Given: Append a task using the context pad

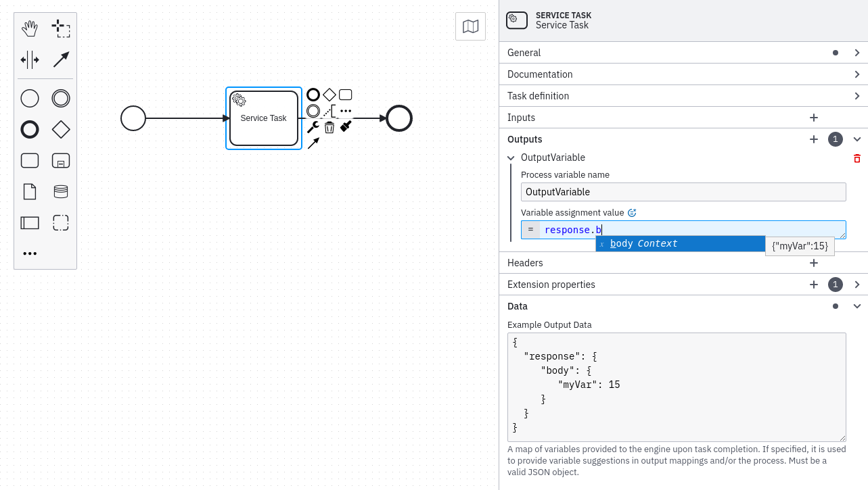Looking at the screenshot, I should point(346,95).
